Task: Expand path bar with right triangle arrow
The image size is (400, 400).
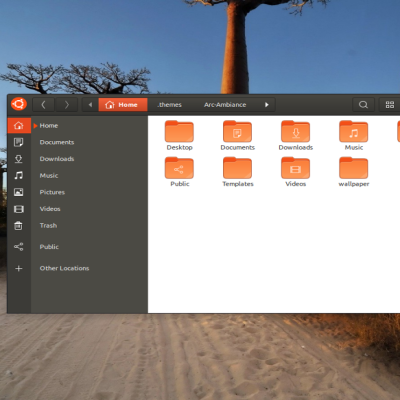Action: click(x=267, y=105)
